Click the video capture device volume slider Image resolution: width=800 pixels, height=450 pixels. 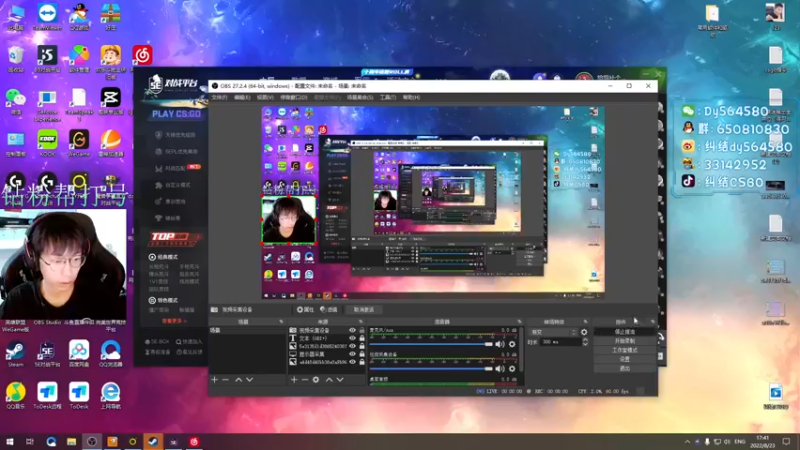[432, 368]
